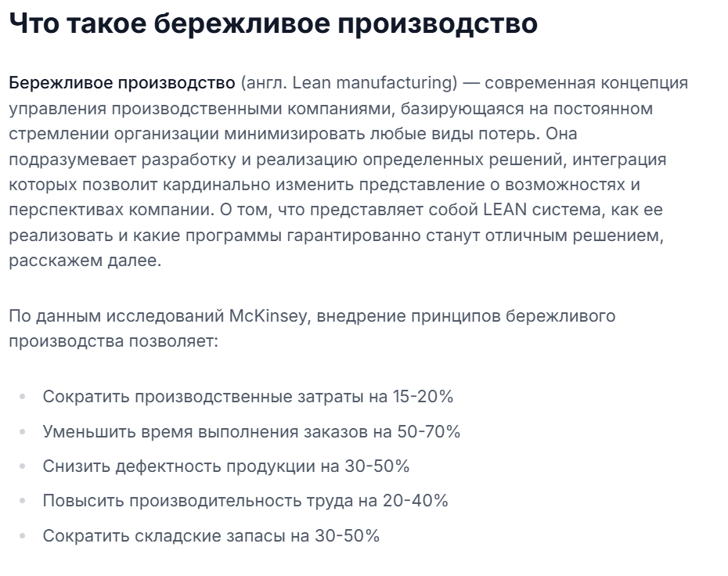Click the bullet before "Повысить производительность труда"
728x576 pixels.
[22, 501]
